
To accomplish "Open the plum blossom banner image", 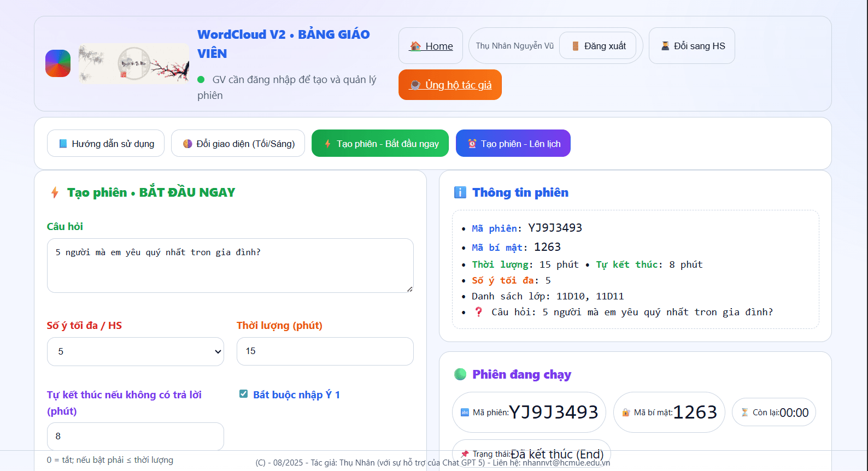I will (x=134, y=63).
